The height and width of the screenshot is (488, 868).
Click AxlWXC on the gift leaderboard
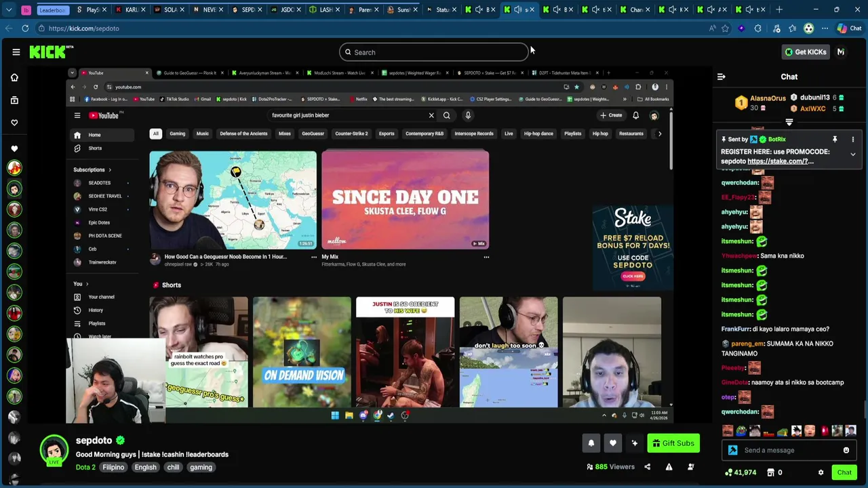pyautogui.click(x=812, y=108)
